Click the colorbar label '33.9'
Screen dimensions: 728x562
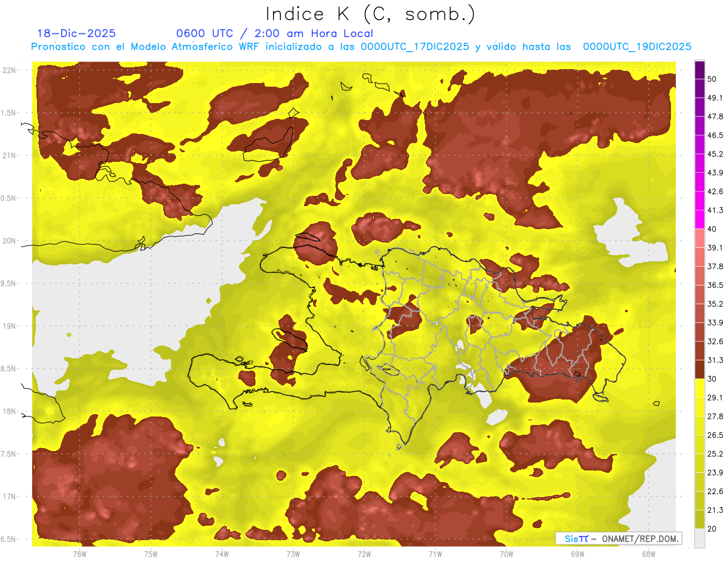point(715,323)
